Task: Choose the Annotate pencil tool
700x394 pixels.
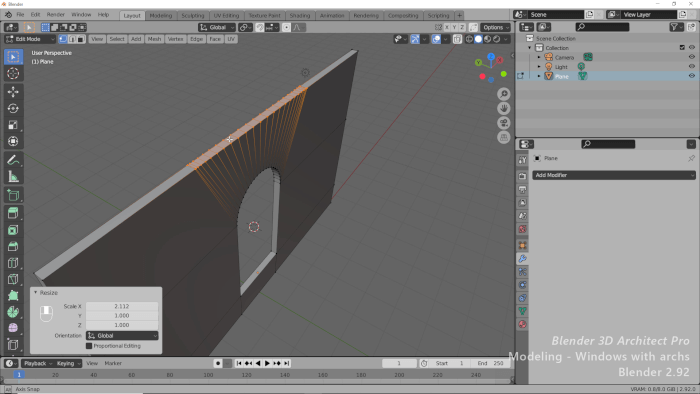Action: tap(13, 160)
